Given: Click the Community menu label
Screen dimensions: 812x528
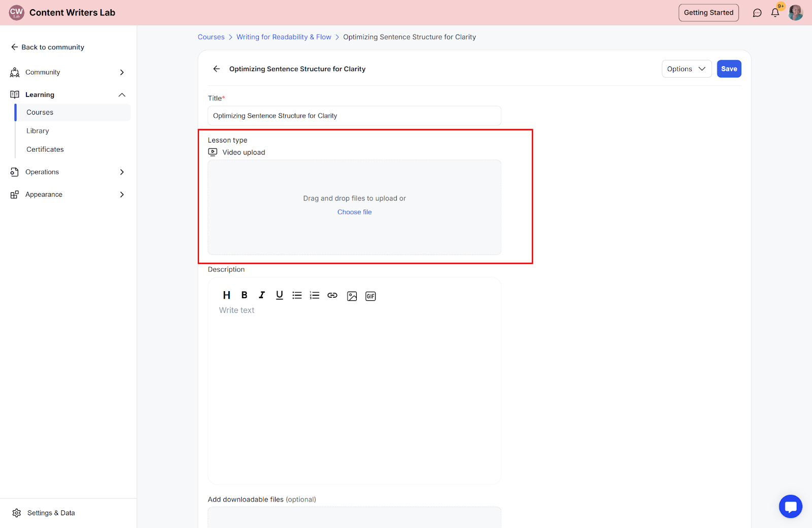Looking at the screenshot, I should pyautogui.click(x=43, y=73).
